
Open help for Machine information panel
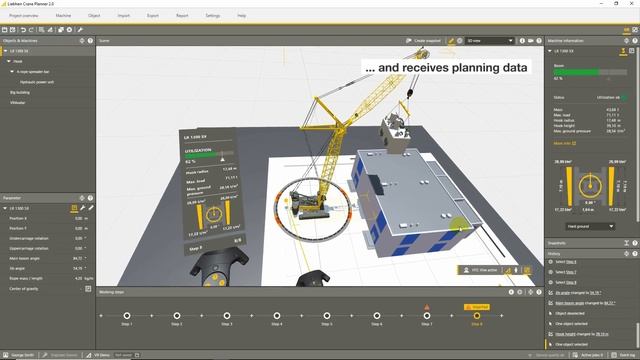coord(635,41)
